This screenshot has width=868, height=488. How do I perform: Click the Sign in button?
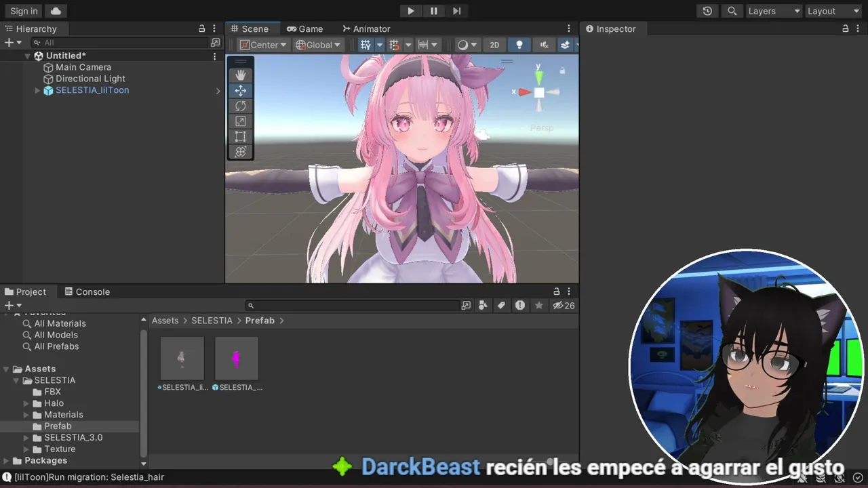(24, 11)
